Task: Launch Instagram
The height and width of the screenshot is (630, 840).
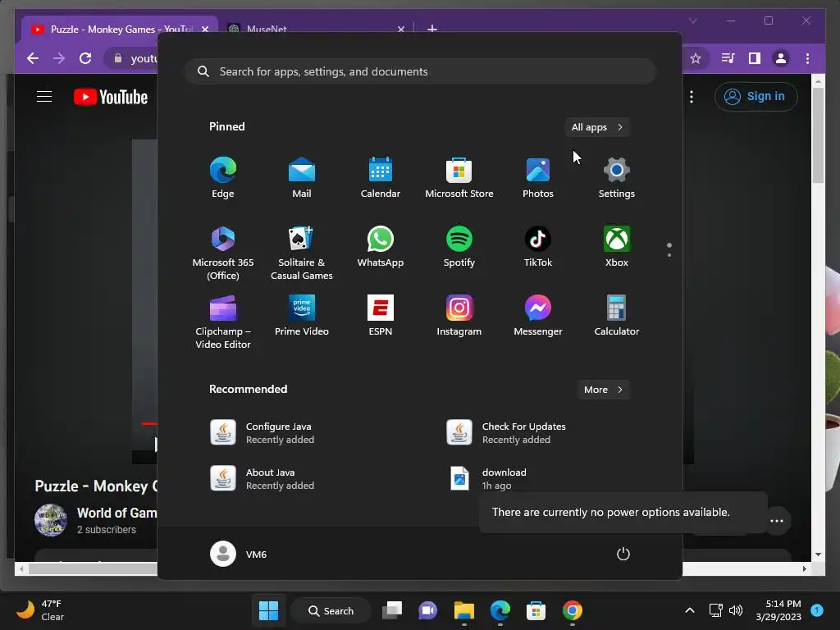Action: [459, 316]
